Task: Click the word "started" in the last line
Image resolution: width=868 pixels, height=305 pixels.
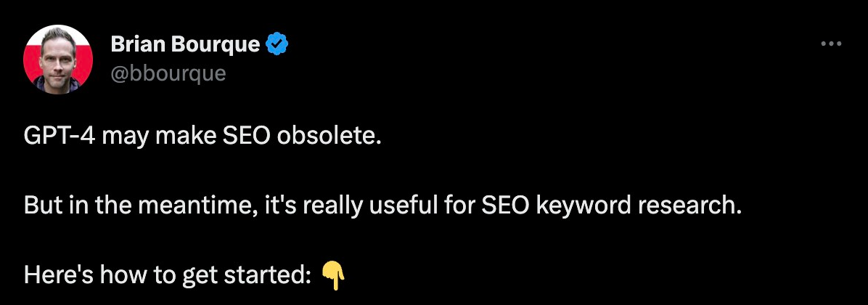Action: click(x=271, y=274)
